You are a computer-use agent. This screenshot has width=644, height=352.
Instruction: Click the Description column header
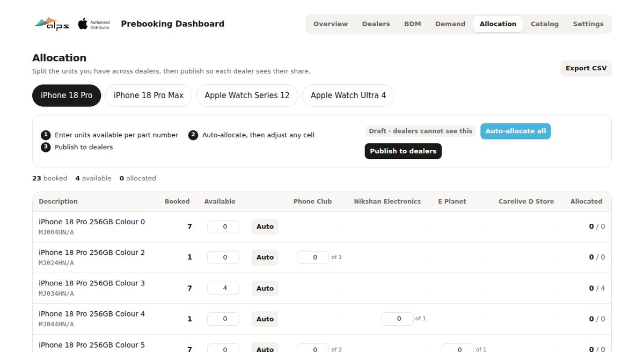coord(58,202)
